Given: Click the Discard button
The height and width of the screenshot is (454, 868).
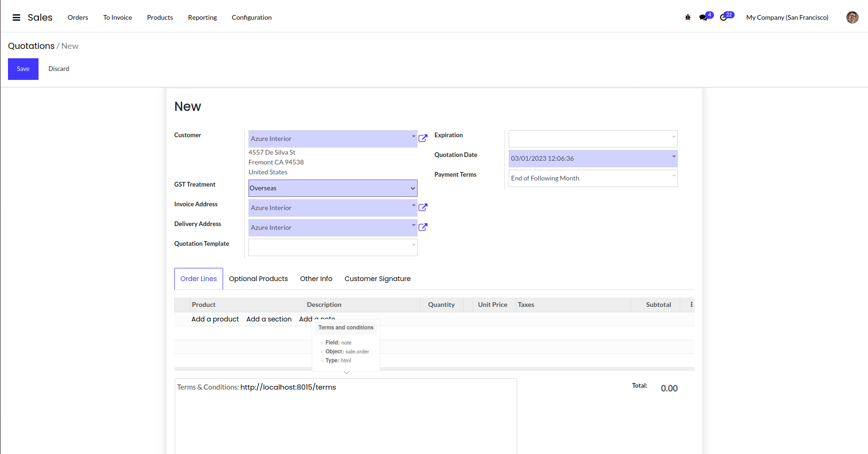Looking at the screenshot, I should tap(59, 69).
